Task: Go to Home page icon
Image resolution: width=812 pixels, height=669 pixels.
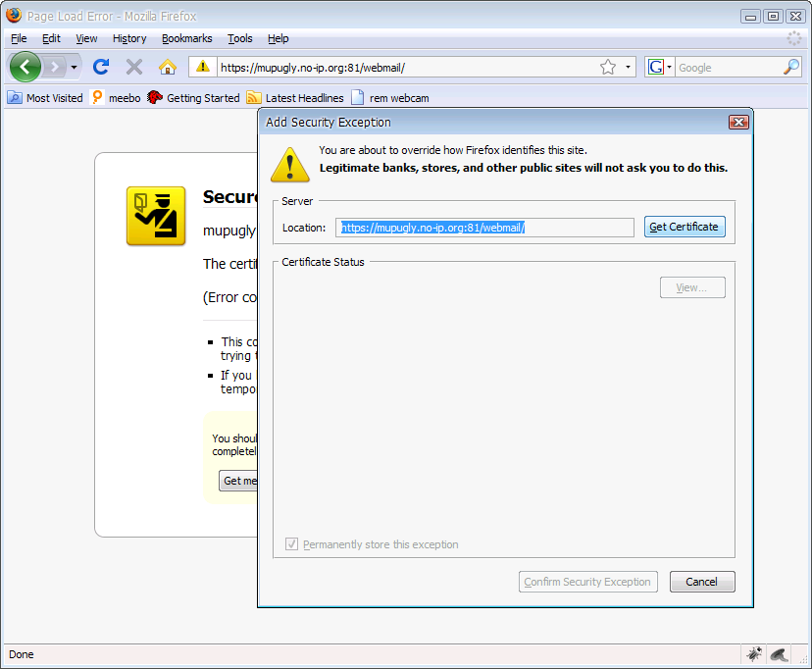Action: coord(168,67)
